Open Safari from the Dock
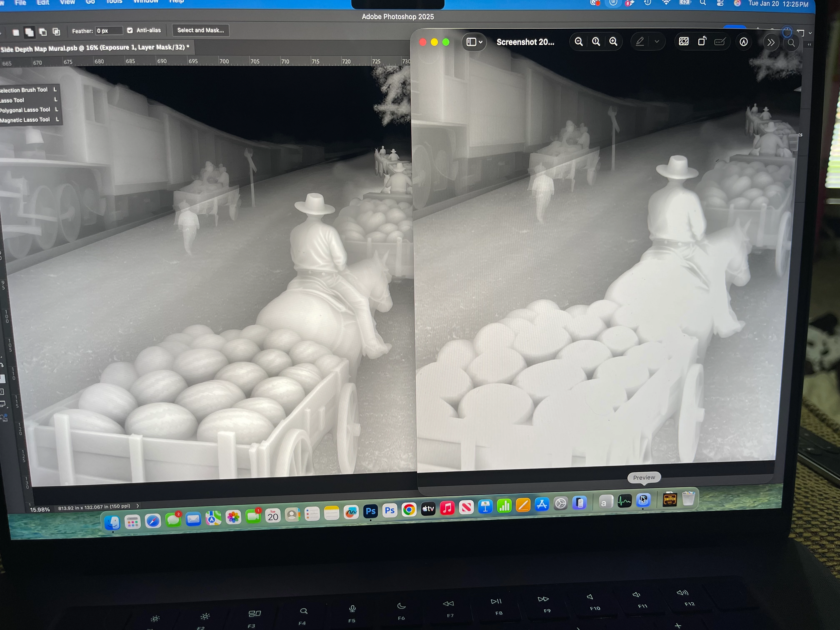 [153, 521]
